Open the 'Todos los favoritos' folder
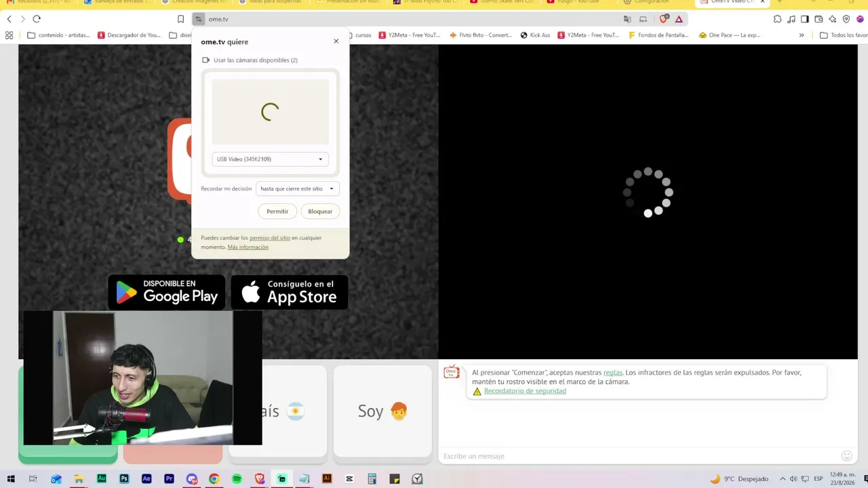 (x=844, y=35)
